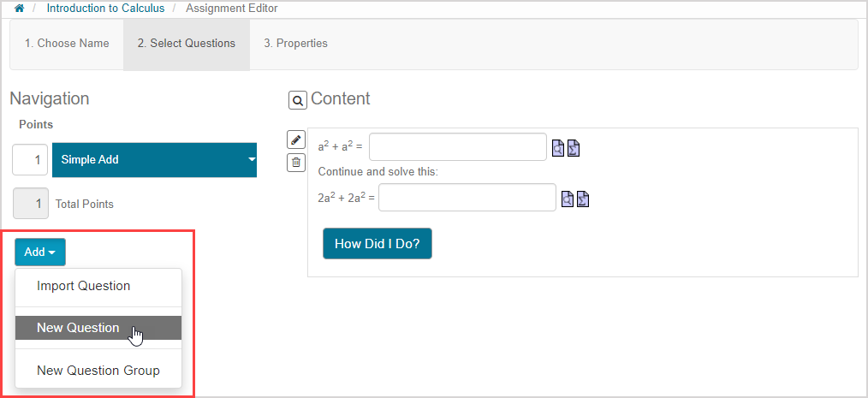Click the Select Questions step tab
This screenshot has height=398, width=868.
coord(187,43)
